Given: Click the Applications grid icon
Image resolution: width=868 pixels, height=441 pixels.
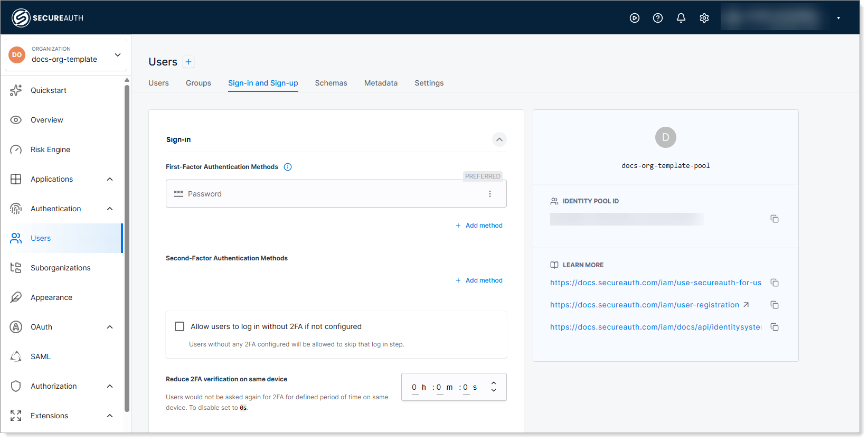Looking at the screenshot, I should 16,179.
